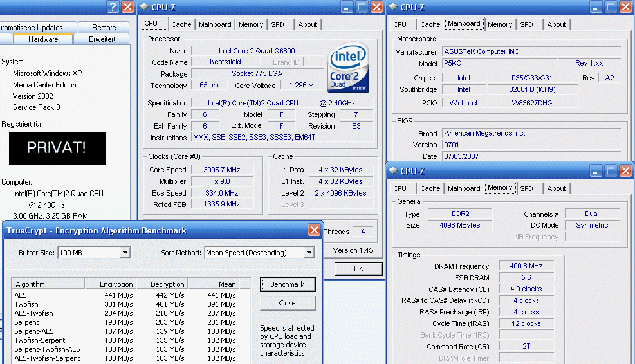The height and width of the screenshot is (364, 635).
Task: Select About tab in the Memory window
Action: click(x=557, y=188)
